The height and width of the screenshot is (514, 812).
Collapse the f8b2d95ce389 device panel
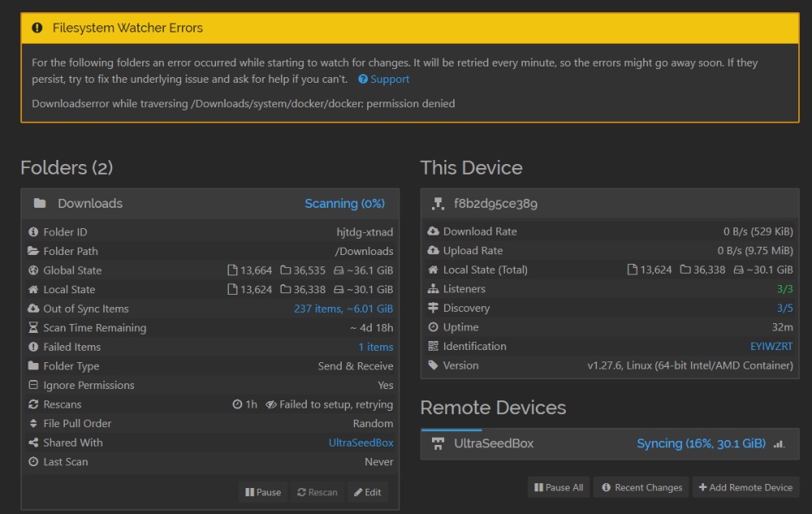pos(610,204)
